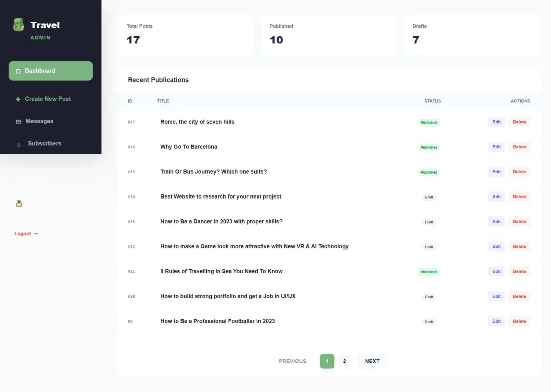Viewport: 551px width, 392px height.
Task: Go to the NEXT page
Action: point(372,361)
